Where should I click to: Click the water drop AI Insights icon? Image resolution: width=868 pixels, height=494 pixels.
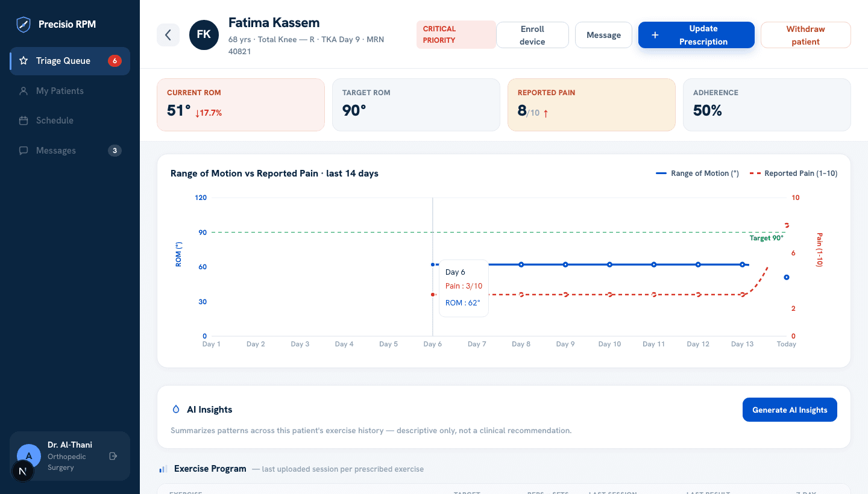176,409
